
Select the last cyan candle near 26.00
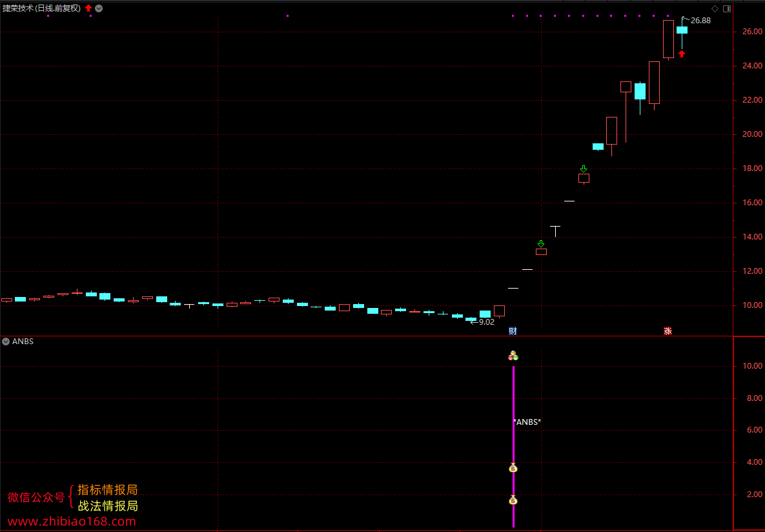pyautogui.click(x=682, y=30)
